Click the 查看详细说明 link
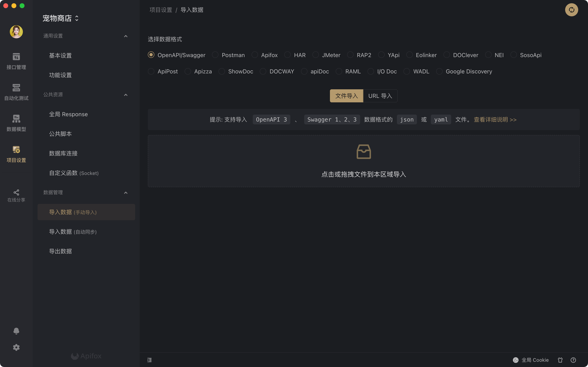The image size is (588, 367). click(x=495, y=120)
